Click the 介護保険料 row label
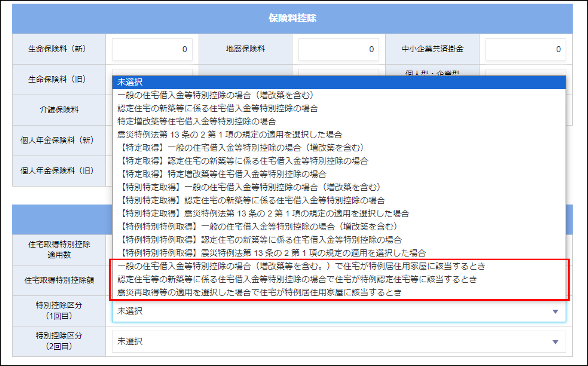 [59, 110]
